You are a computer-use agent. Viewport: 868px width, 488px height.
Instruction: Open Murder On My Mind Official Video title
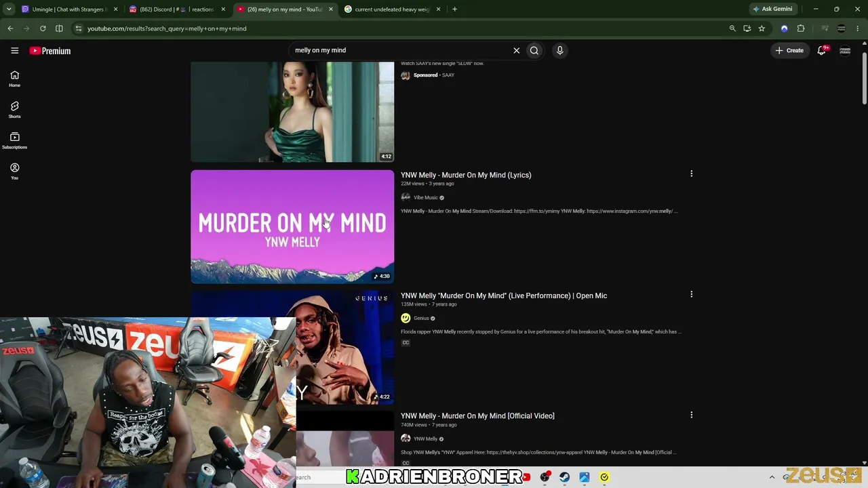(477, 415)
